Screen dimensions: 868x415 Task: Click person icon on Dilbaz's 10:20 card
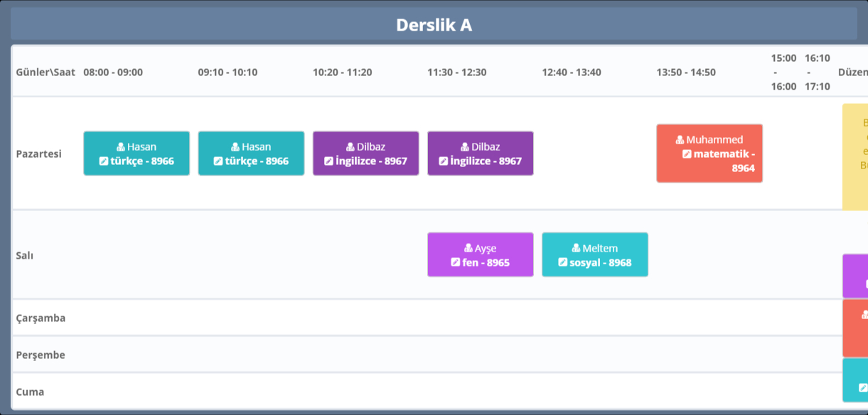[x=350, y=147]
